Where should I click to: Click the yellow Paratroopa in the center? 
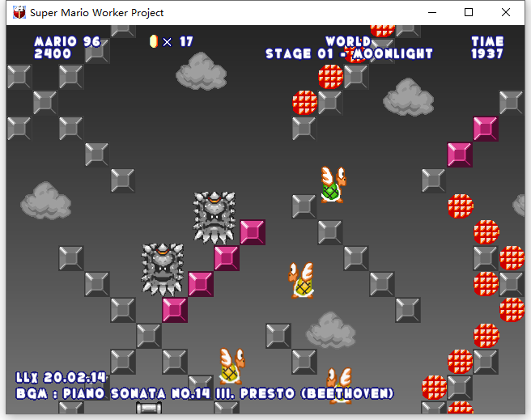coord(301,281)
